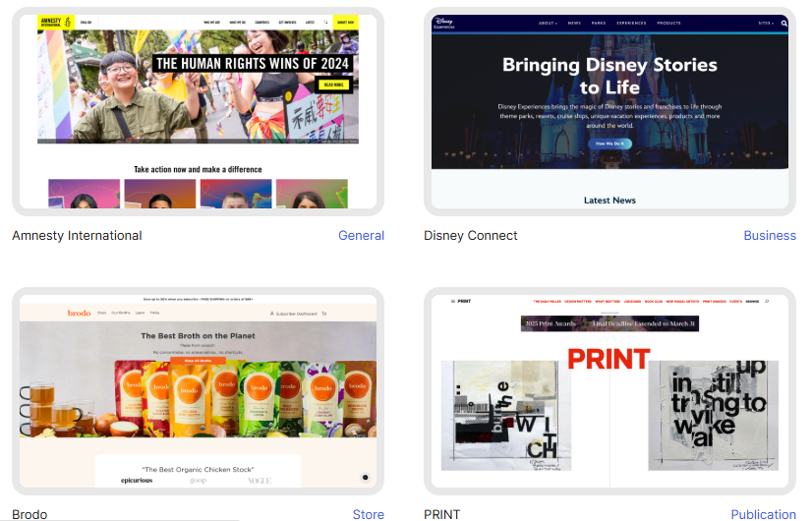
Task: Open the Brodo store site thumbnail
Action: coord(198,391)
